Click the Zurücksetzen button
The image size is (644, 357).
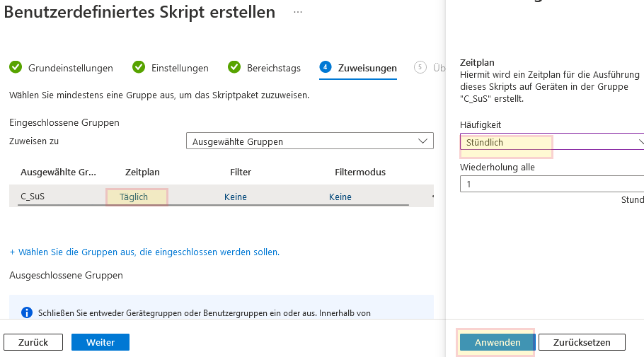tap(582, 342)
